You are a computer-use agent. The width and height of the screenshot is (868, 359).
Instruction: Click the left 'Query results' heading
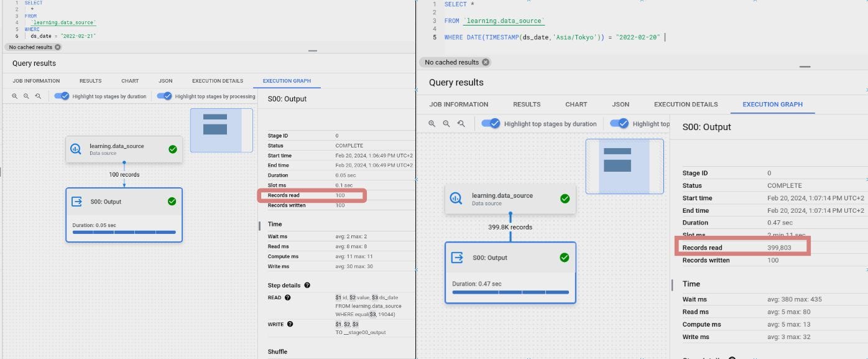pyautogui.click(x=34, y=63)
